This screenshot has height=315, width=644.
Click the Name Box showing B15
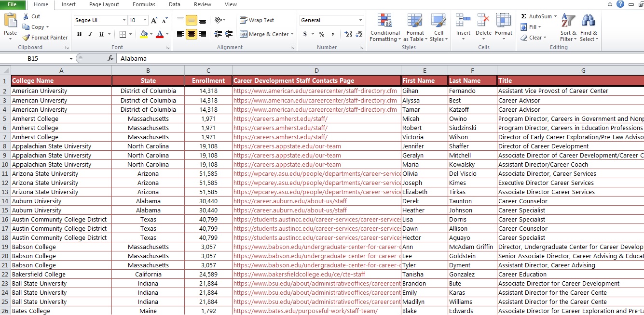(x=33, y=58)
